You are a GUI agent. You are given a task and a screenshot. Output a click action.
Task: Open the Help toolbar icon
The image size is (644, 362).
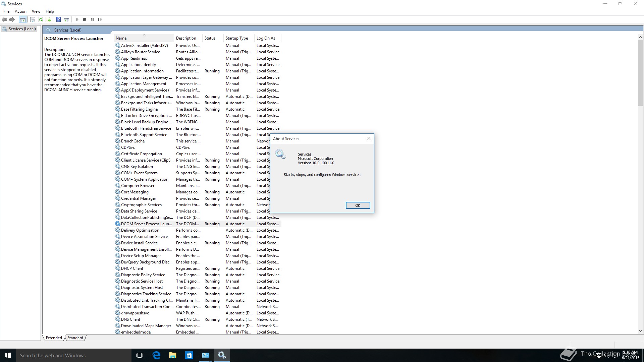click(58, 19)
